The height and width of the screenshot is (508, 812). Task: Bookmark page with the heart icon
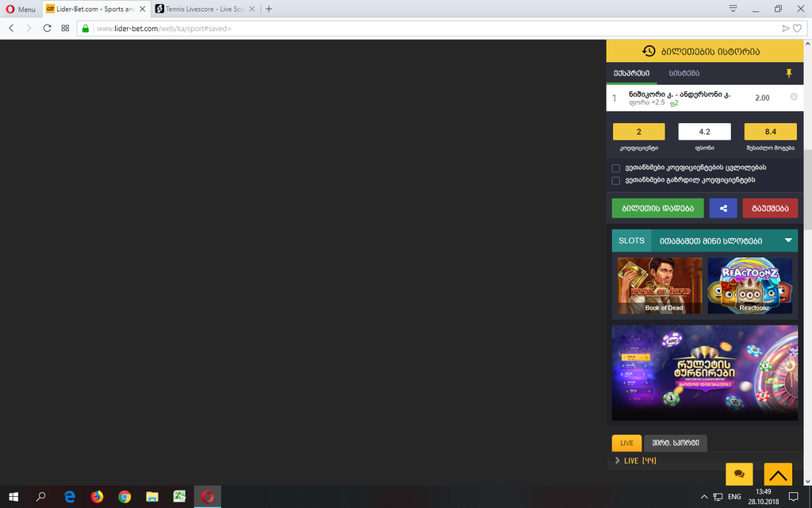pyautogui.click(x=798, y=29)
